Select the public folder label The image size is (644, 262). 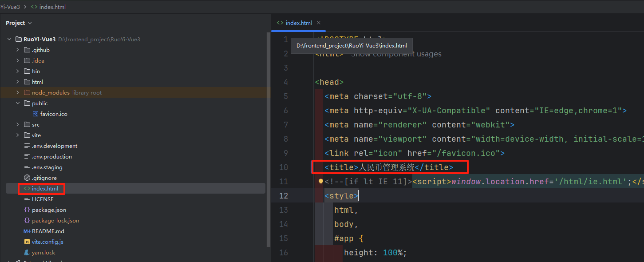40,103
